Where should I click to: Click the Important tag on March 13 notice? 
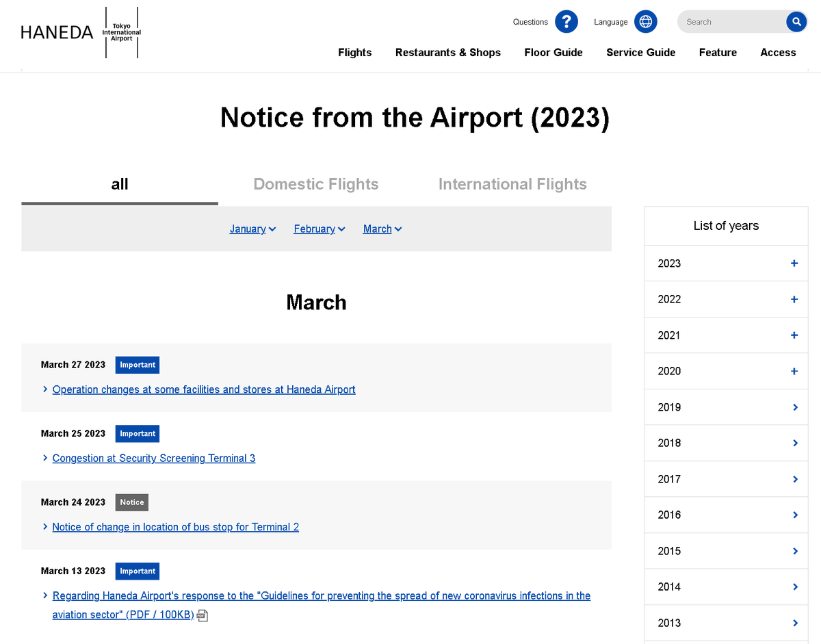click(138, 571)
